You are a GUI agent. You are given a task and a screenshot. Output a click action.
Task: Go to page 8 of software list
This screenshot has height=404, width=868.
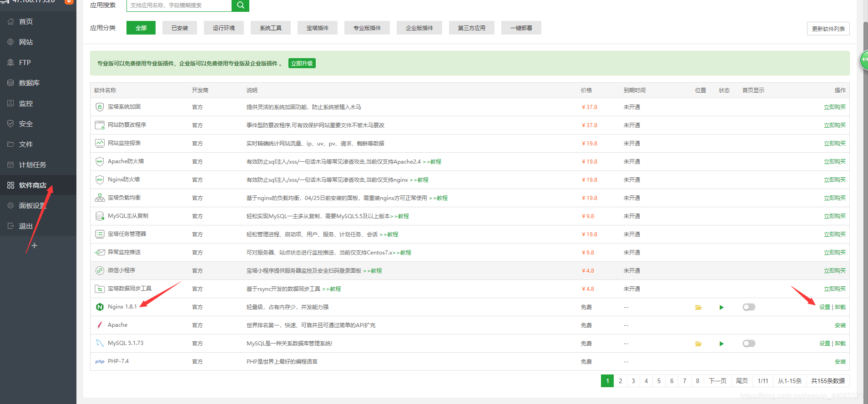[x=697, y=381]
